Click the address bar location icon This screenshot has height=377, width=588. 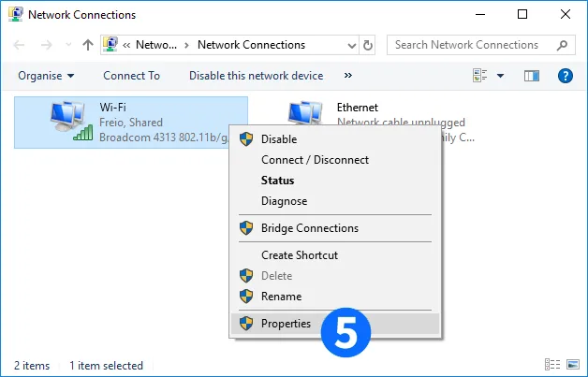point(110,44)
